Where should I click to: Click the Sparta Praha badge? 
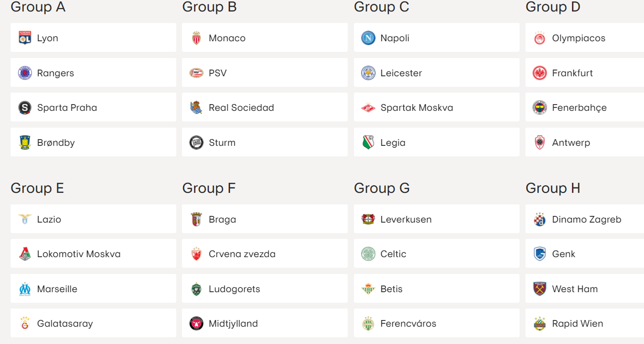(25, 107)
